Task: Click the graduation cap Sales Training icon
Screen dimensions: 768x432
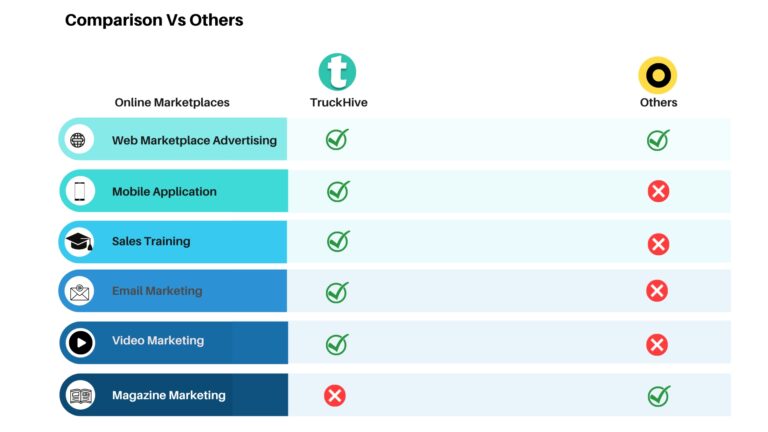Action: coord(79,241)
